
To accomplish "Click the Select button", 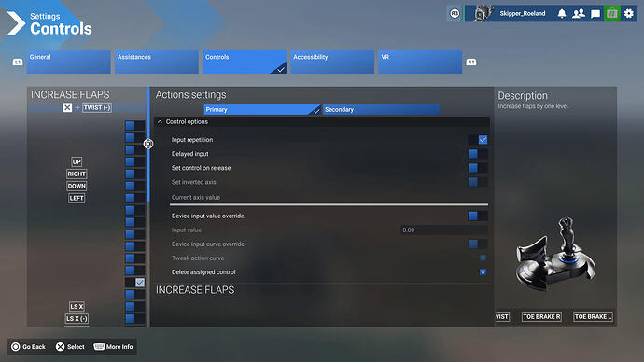I will coord(70,347).
